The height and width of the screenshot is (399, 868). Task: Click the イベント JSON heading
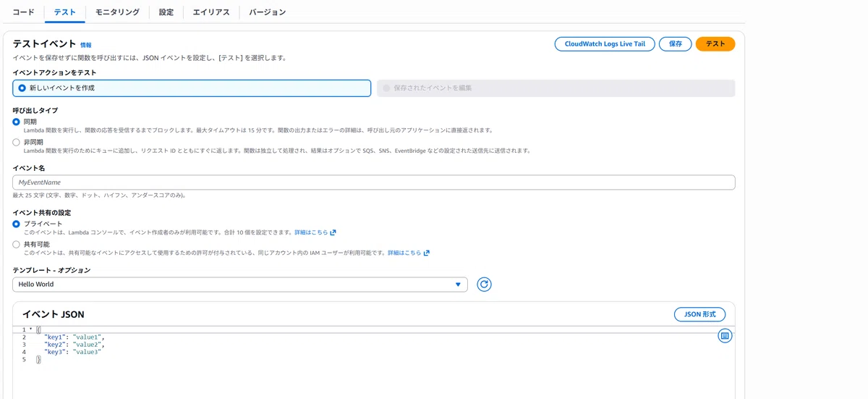[53, 314]
